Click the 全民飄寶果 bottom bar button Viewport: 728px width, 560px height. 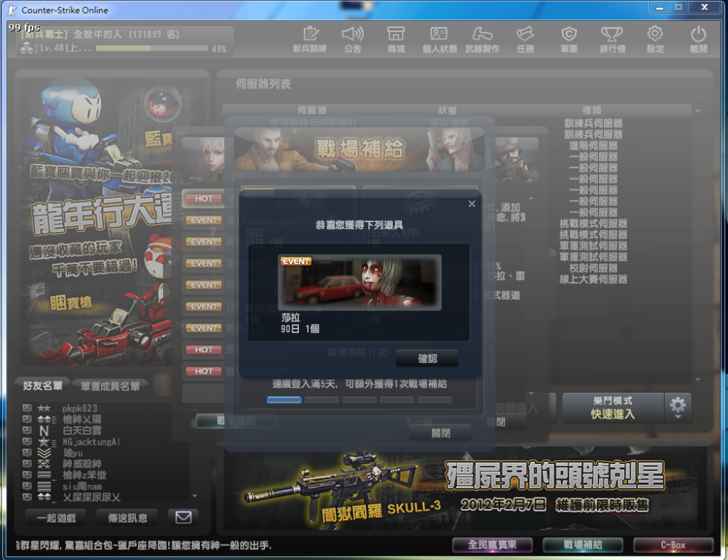pos(492,545)
